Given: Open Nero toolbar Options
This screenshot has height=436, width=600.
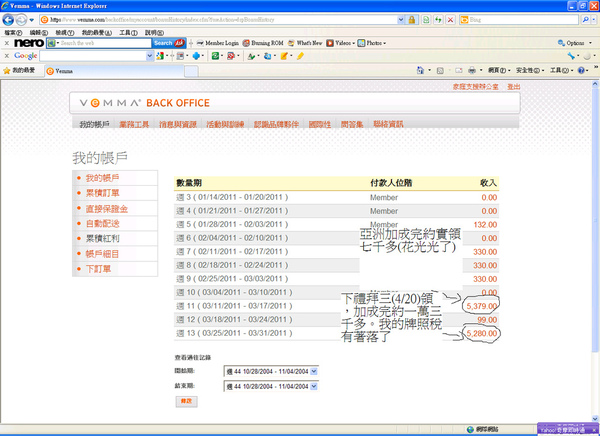Looking at the screenshot, I should pyautogui.click(x=574, y=43).
